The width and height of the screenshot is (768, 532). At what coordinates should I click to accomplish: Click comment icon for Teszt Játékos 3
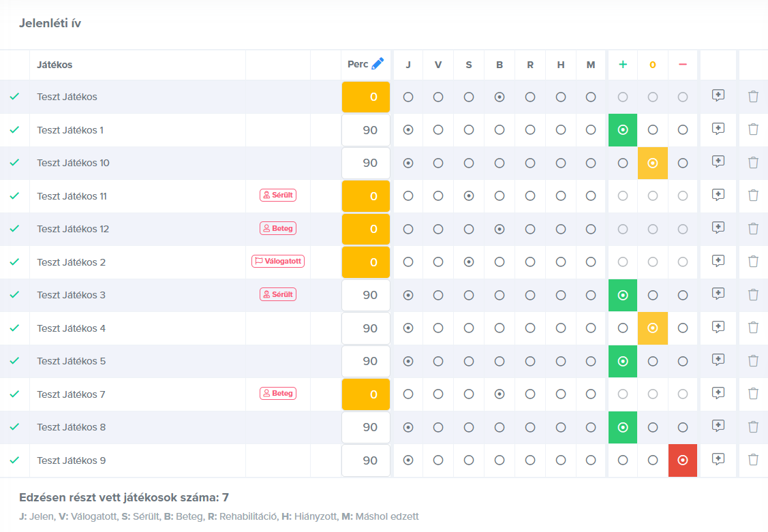coord(718,294)
